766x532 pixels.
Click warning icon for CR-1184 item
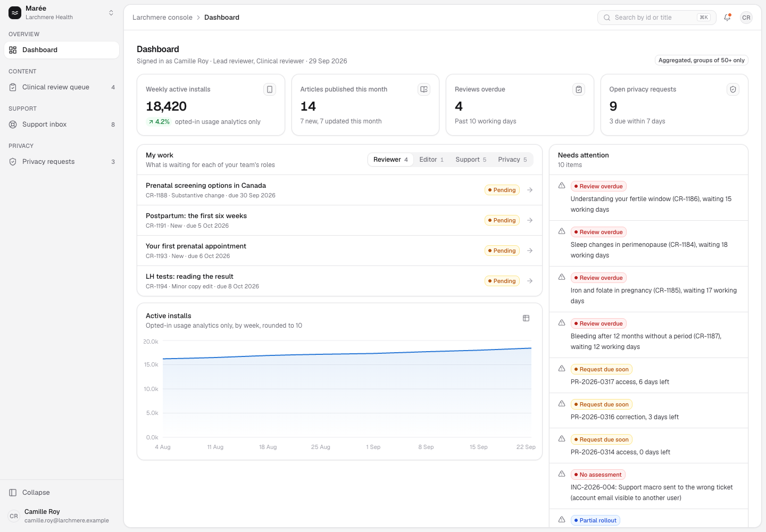pos(562,231)
